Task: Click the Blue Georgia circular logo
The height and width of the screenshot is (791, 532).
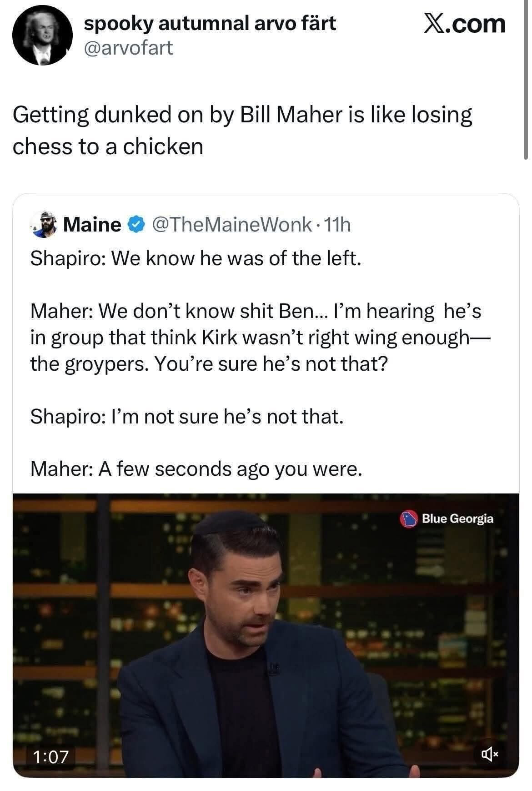Action: tap(409, 519)
